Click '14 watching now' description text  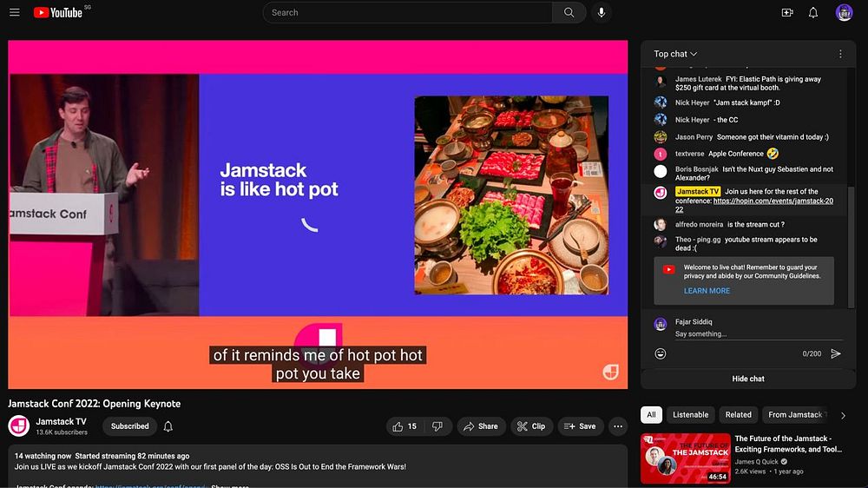(x=43, y=456)
